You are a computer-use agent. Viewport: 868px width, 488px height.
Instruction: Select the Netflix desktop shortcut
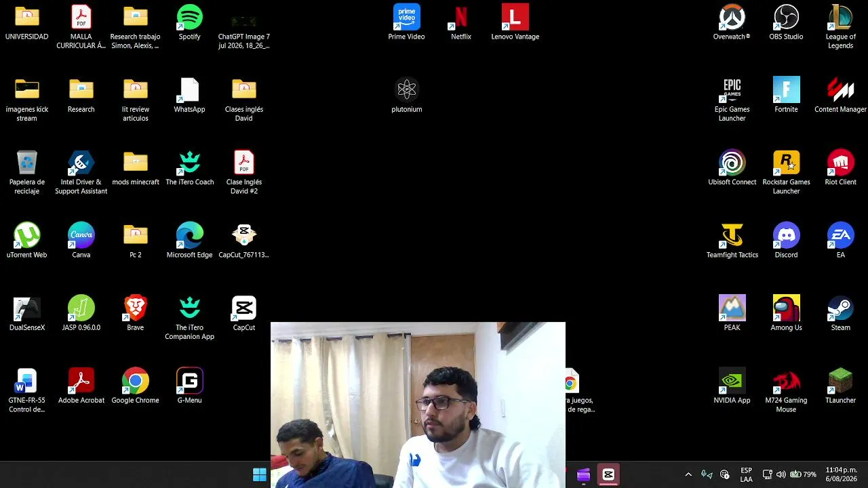point(461,17)
